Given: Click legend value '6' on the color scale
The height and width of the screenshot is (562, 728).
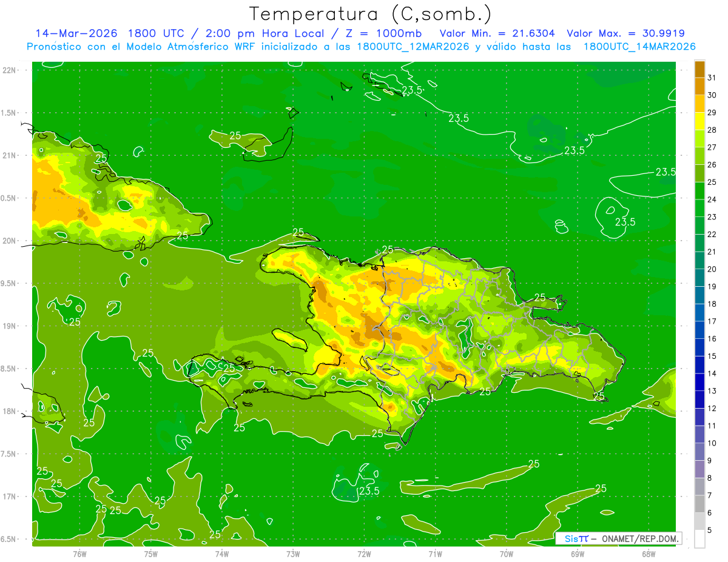Looking at the screenshot, I should click(710, 513).
